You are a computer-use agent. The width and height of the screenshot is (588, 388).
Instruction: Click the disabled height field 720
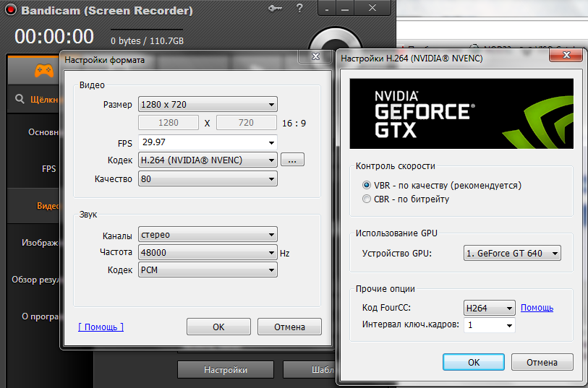pyautogui.click(x=247, y=122)
